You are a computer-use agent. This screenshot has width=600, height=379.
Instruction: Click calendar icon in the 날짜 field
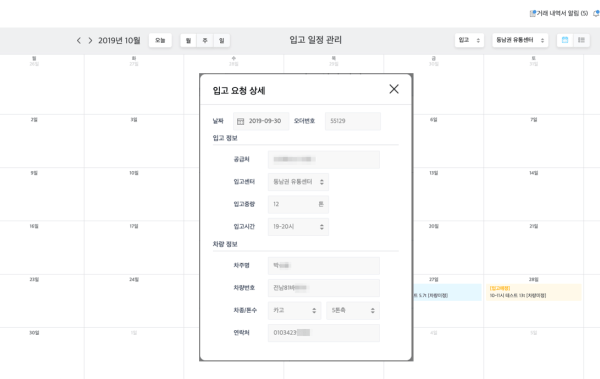(240, 121)
